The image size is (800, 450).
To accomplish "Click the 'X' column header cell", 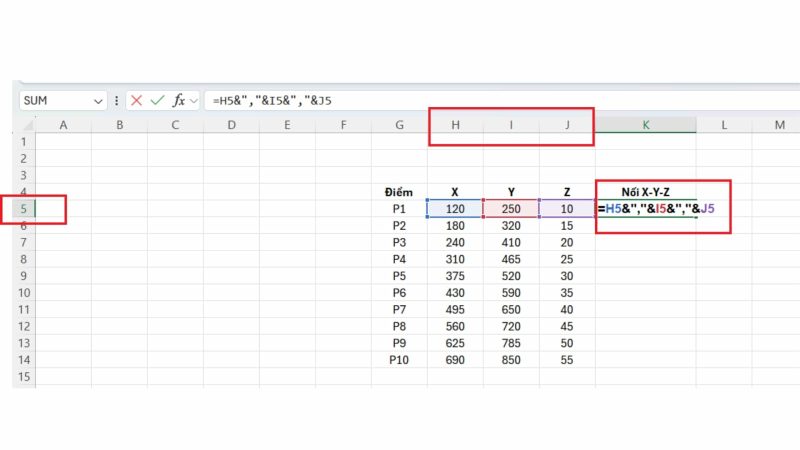I will 456,192.
